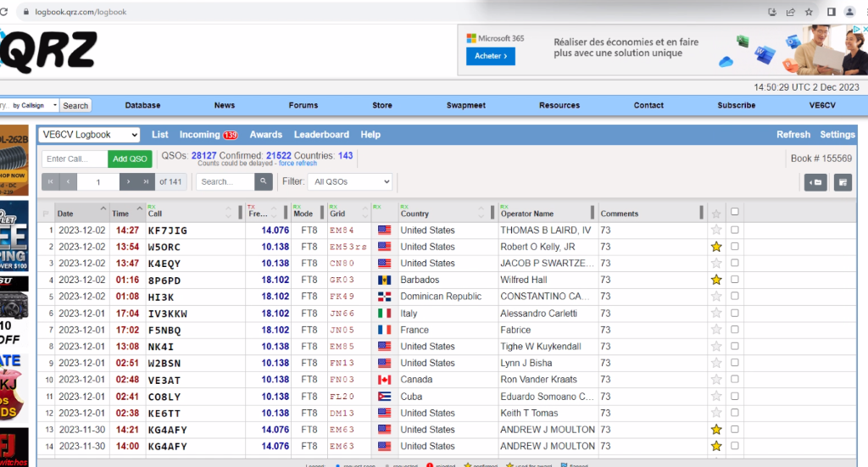Image resolution: width=868 pixels, height=467 pixels.
Task: Open the VE6CV Logbook dropdown
Action: [89, 135]
